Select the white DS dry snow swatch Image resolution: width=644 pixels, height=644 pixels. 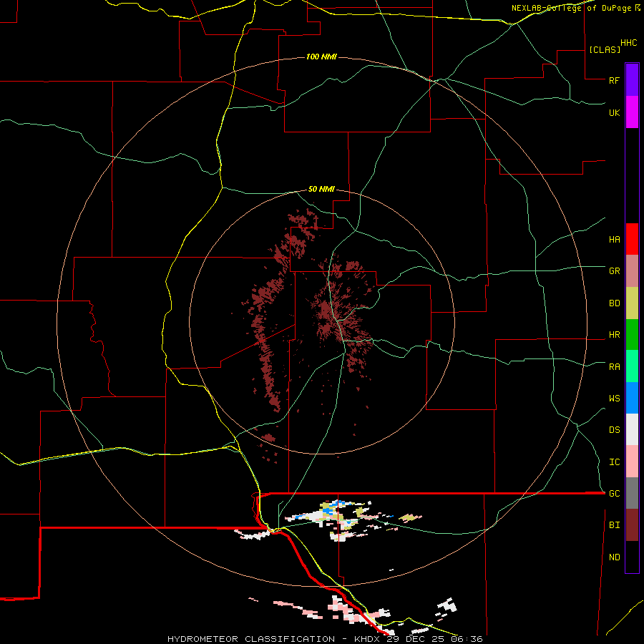point(632,429)
